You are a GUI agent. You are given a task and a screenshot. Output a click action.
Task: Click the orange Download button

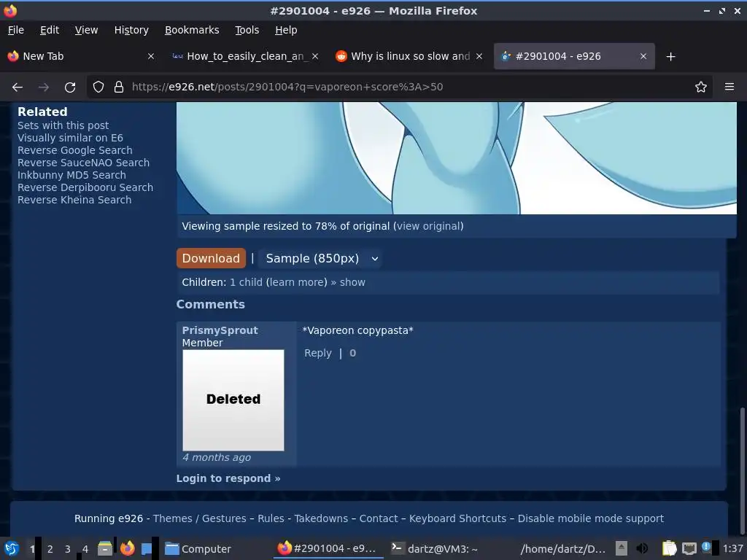[211, 258]
